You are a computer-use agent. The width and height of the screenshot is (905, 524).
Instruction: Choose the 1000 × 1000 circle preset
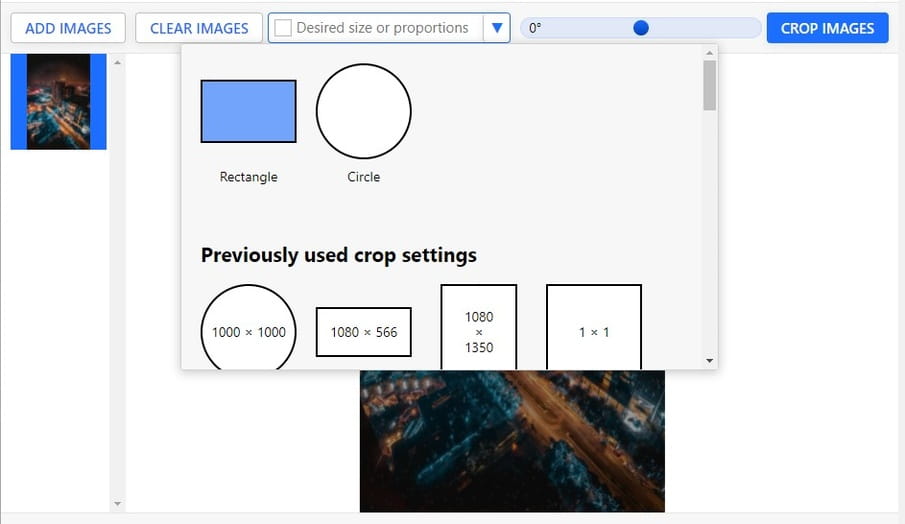point(248,331)
